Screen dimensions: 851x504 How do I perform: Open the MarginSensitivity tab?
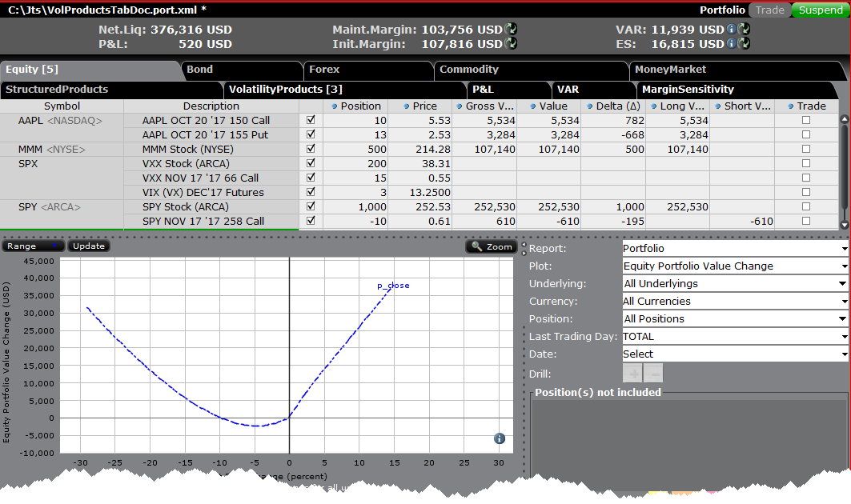coord(688,90)
